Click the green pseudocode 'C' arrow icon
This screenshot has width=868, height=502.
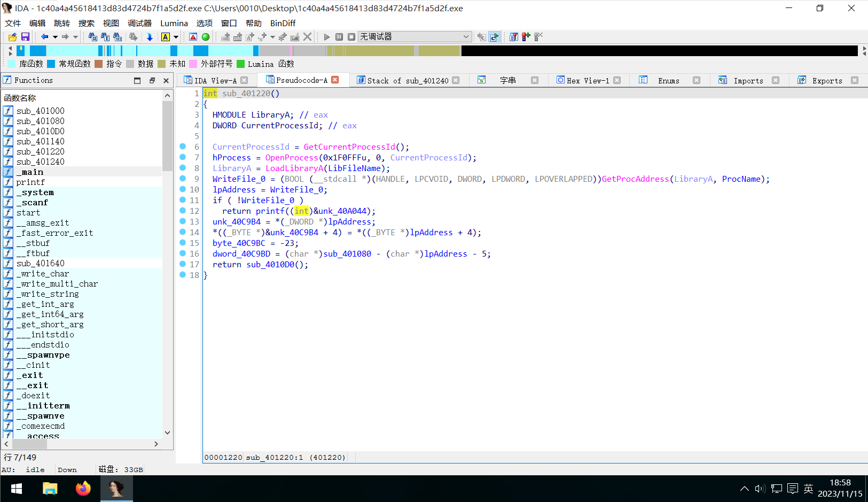click(x=495, y=37)
